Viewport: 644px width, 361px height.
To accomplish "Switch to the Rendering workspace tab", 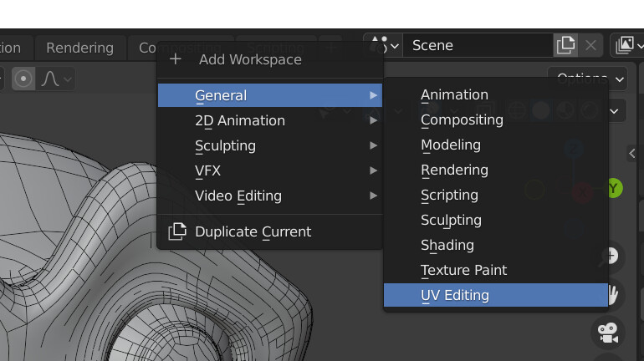I will 79,48.
